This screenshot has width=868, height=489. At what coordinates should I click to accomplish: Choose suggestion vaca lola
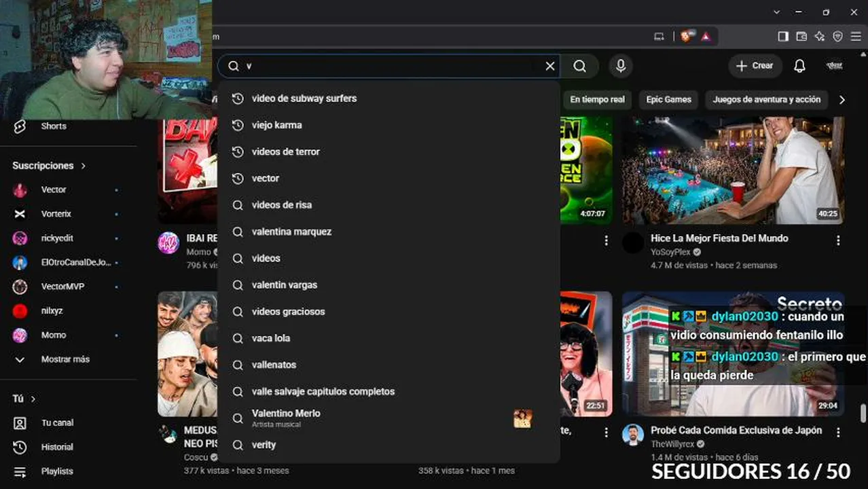click(388, 338)
